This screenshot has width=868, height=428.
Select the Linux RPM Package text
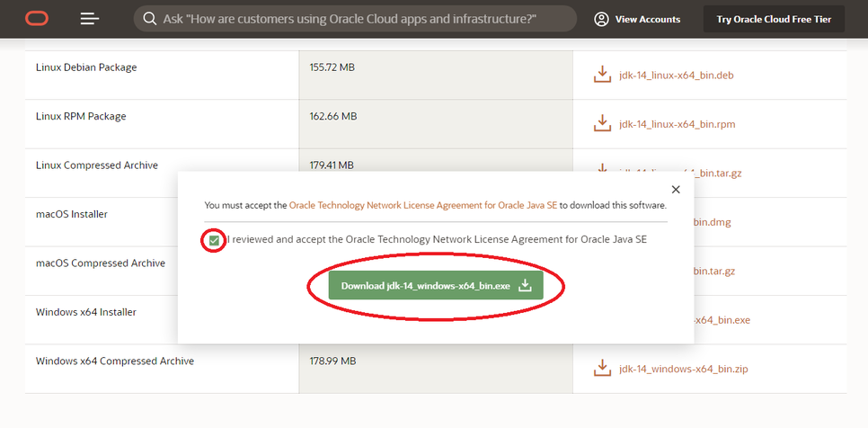coord(81,116)
